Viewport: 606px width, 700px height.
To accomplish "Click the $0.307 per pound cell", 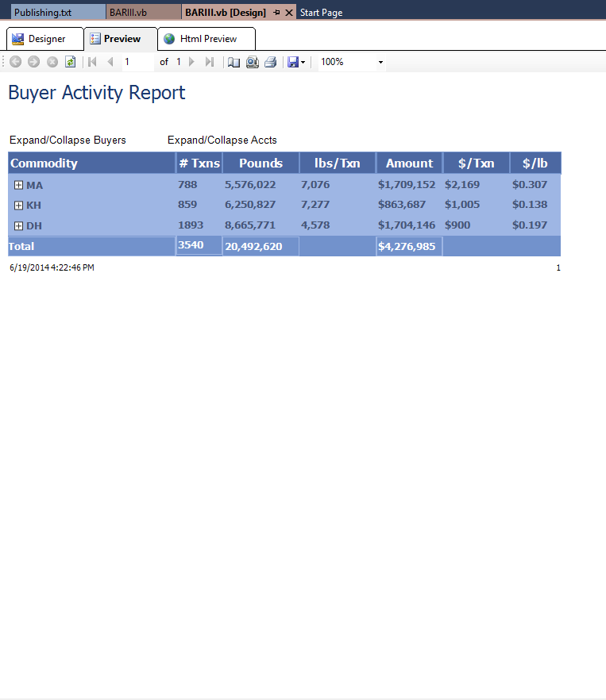I will pyautogui.click(x=530, y=184).
